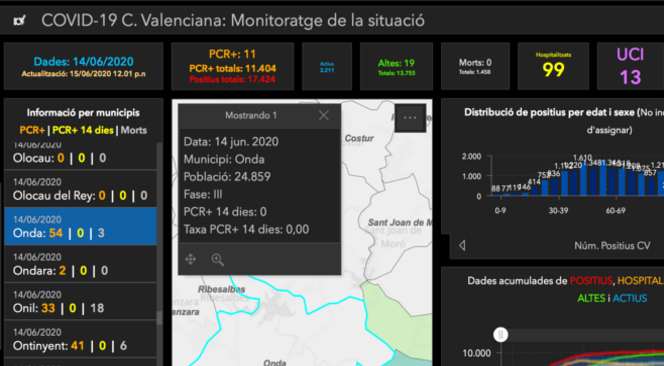Click the Ribesalbes label on the map
664x366 pixels.
pos(221,290)
